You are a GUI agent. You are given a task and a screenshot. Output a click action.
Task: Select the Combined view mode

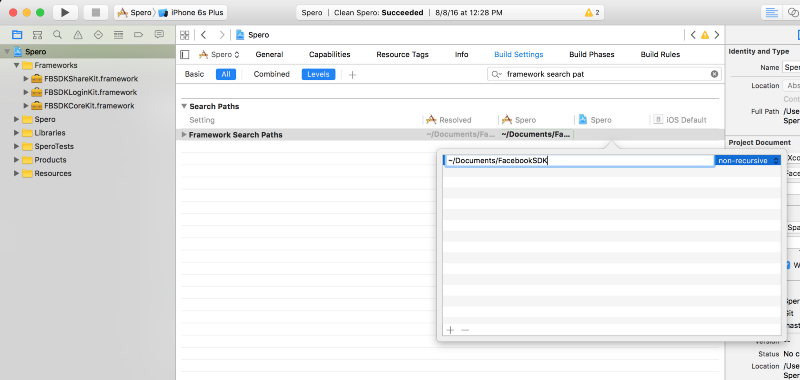pyautogui.click(x=271, y=74)
